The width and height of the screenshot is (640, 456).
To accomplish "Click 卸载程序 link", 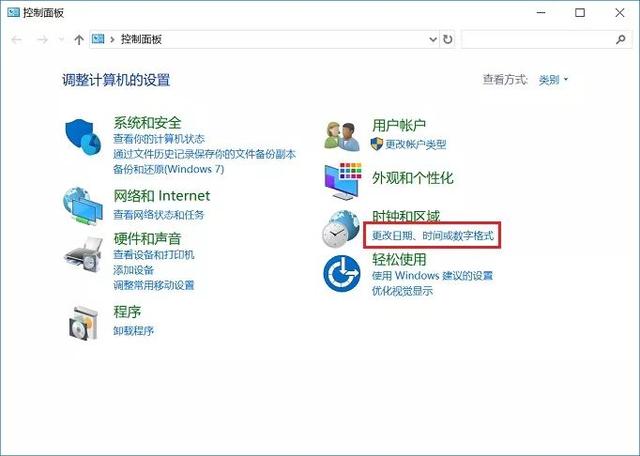I will 133,331.
